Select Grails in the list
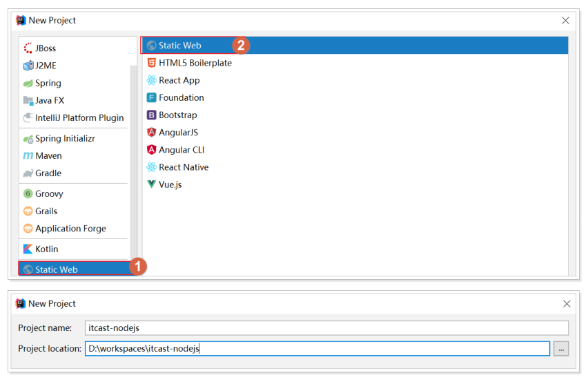The height and width of the screenshot is (380, 588). pyautogui.click(x=75, y=211)
